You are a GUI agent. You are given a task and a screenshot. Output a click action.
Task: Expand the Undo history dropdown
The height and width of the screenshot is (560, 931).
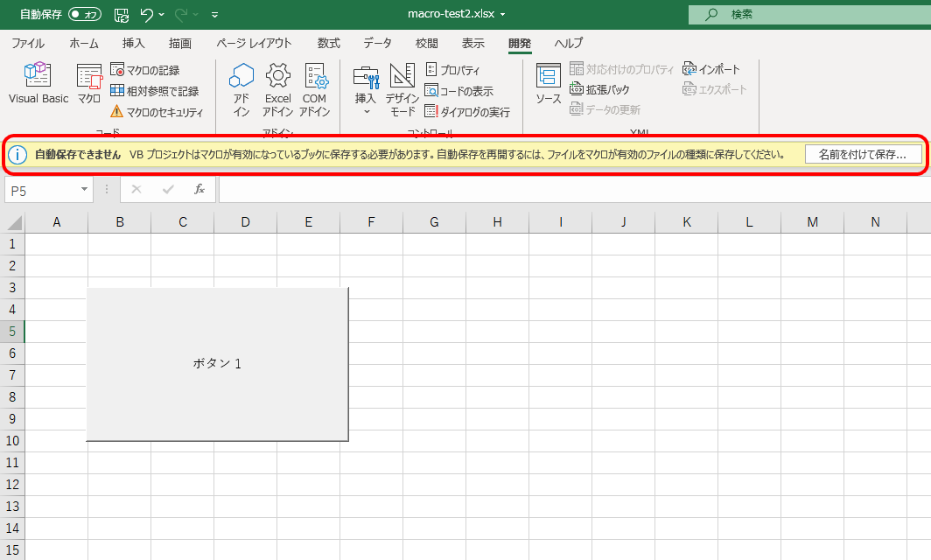pos(162,14)
